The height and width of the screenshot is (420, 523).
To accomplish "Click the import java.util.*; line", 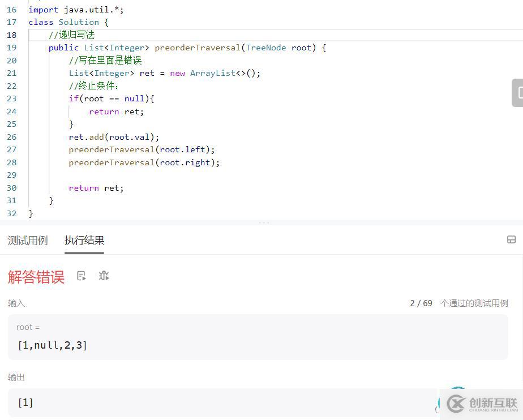I will [x=76, y=10].
